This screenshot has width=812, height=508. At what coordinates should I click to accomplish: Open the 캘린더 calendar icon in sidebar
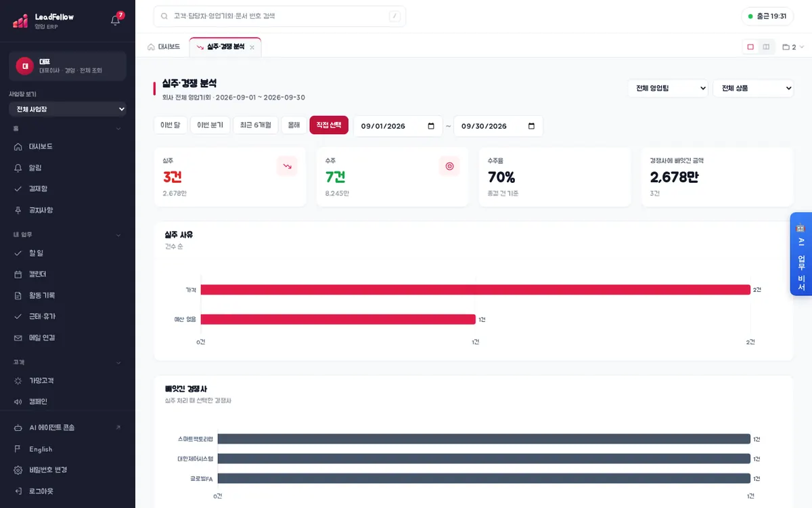[18, 274]
